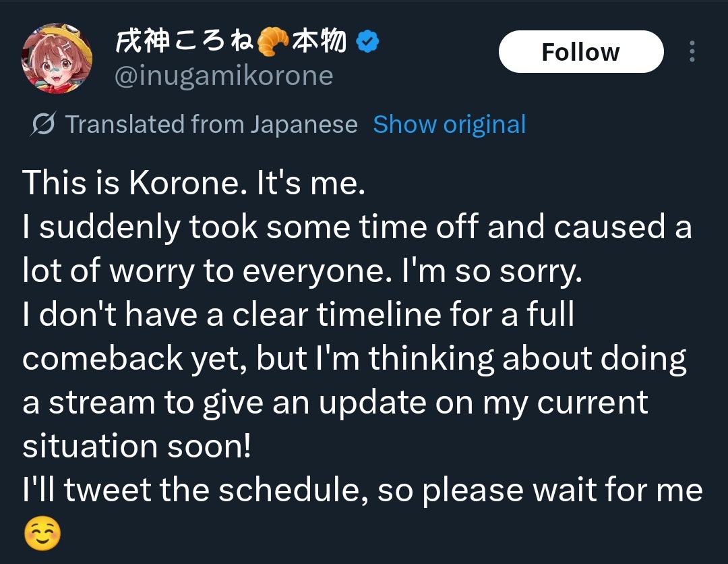Click the display name 戌神ころね
This screenshot has width=728, height=564.
pos(183,42)
